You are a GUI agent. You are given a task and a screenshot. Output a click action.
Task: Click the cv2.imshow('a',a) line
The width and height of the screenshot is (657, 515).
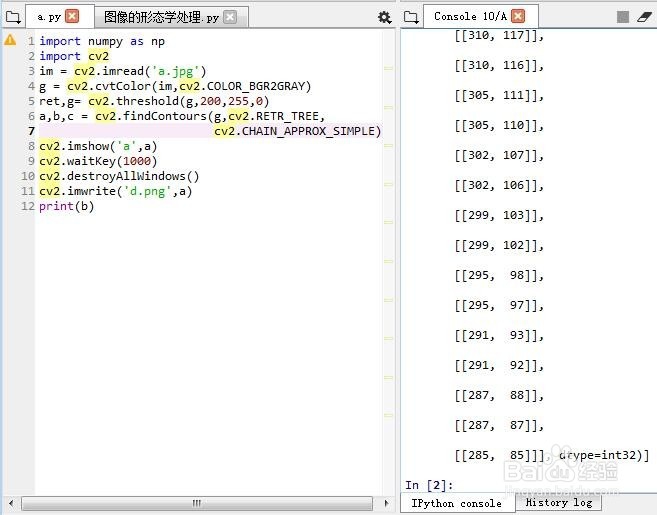[x=98, y=146]
